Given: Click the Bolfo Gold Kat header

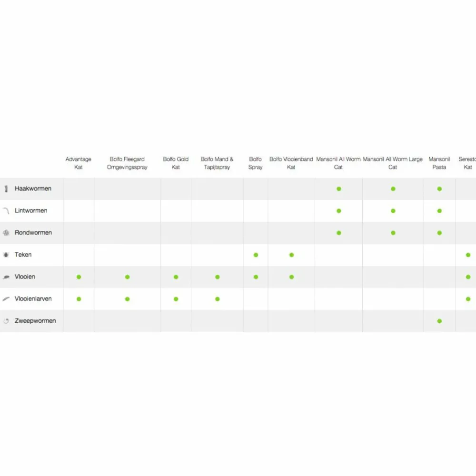Looking at the screenshot, I should (x=176, y=163).
